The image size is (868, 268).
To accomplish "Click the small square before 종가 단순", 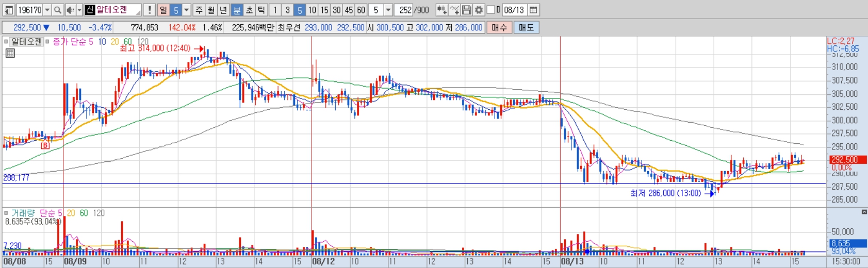I will tap(47, 42).
